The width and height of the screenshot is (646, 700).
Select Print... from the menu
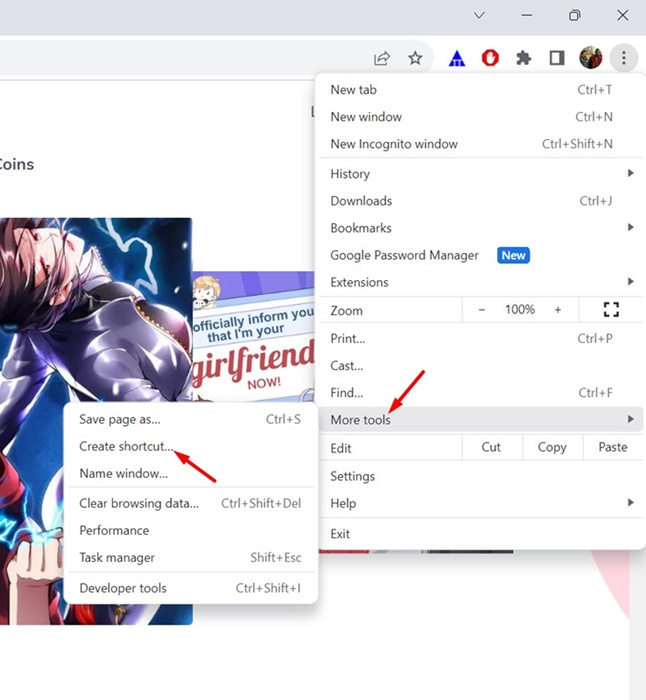pos(481,338)
